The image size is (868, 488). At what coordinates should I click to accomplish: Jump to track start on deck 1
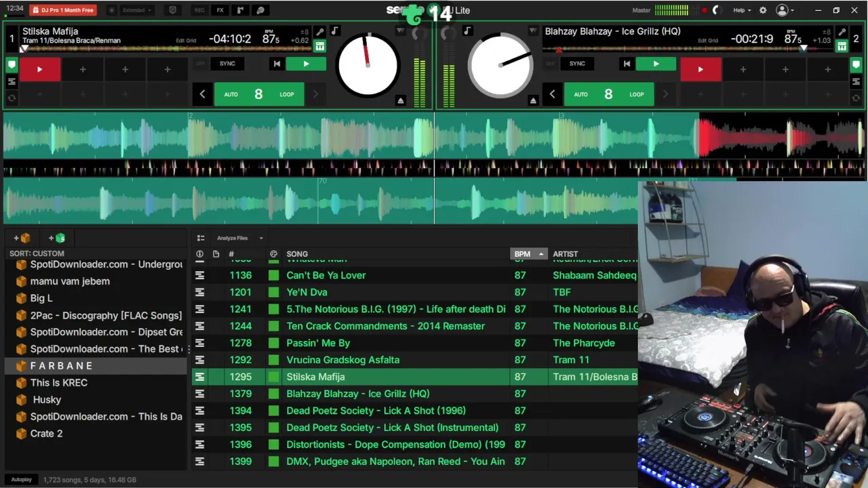(277, 64)
